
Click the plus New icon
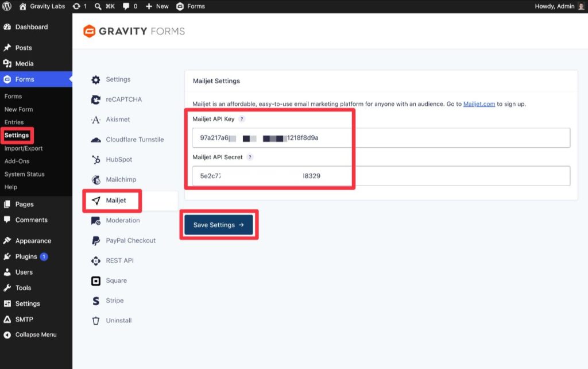click(149, 6)
